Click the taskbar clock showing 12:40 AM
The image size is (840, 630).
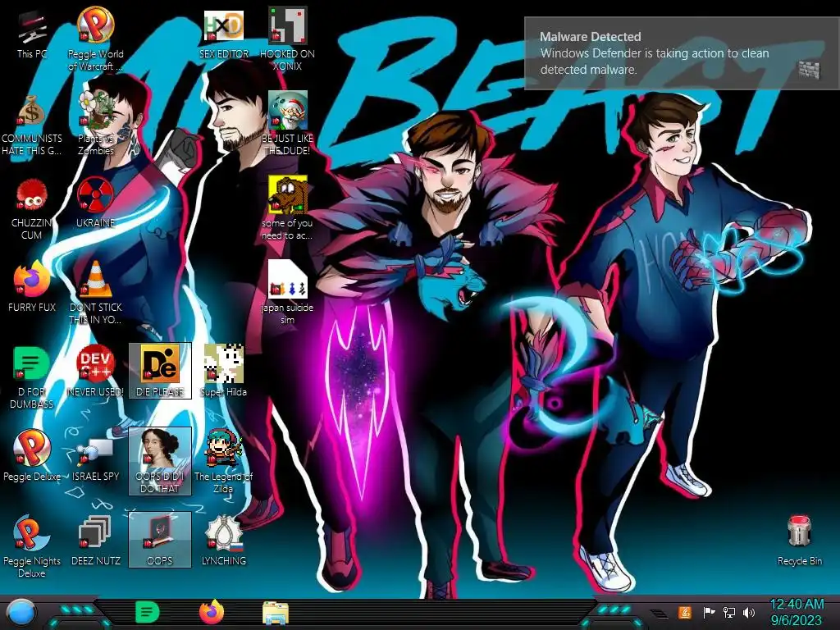click(x=797, y=612)
